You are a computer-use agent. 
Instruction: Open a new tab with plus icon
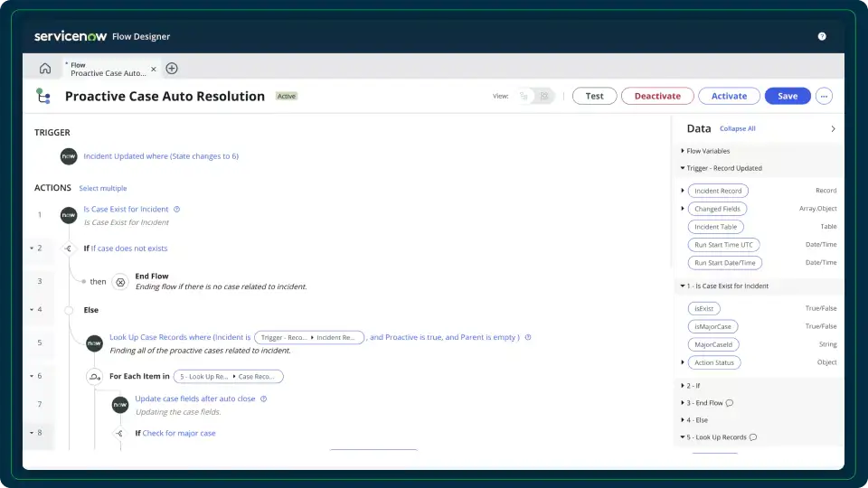pyautogui.click(x=172, y=69)
